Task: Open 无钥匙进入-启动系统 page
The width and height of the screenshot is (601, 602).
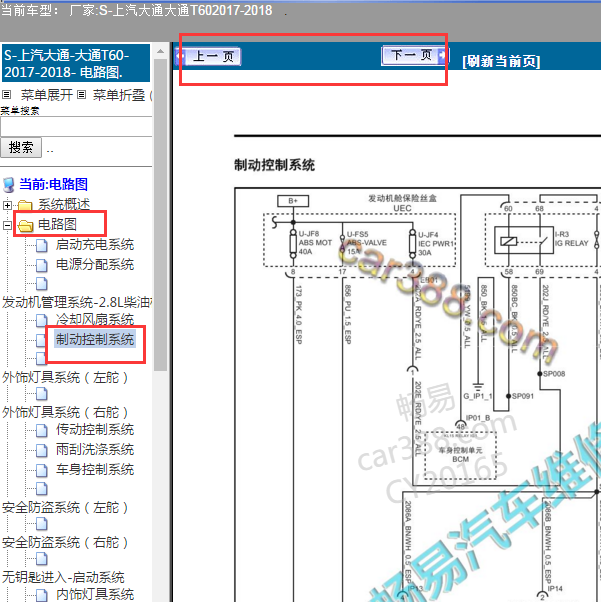Action: [x=63, y=577]
